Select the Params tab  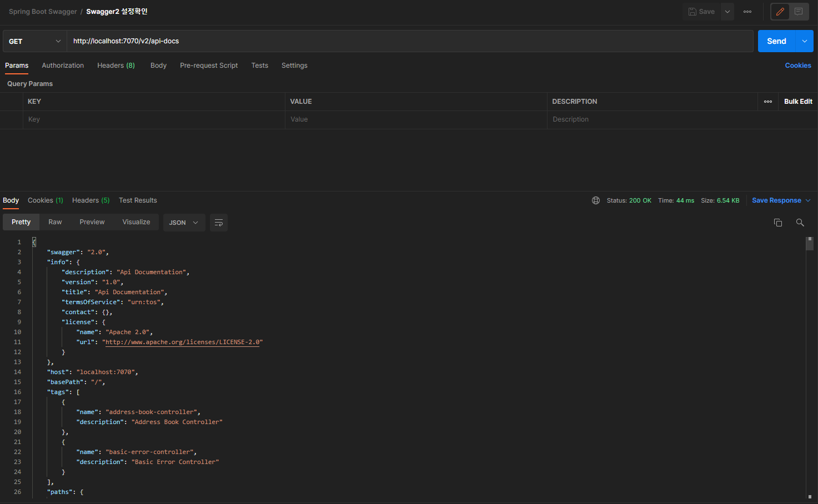click(x=17, y=65)
